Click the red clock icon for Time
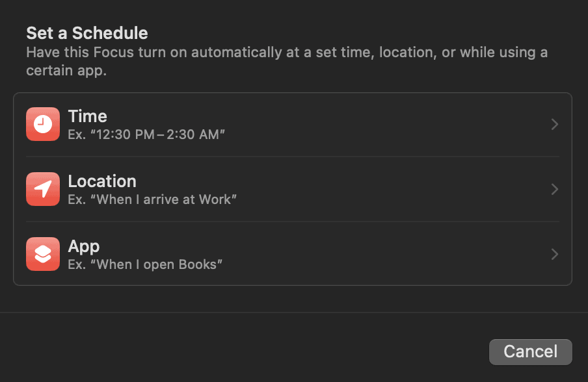The height and width of the screenshot is (382, 588). coord(43,124)
